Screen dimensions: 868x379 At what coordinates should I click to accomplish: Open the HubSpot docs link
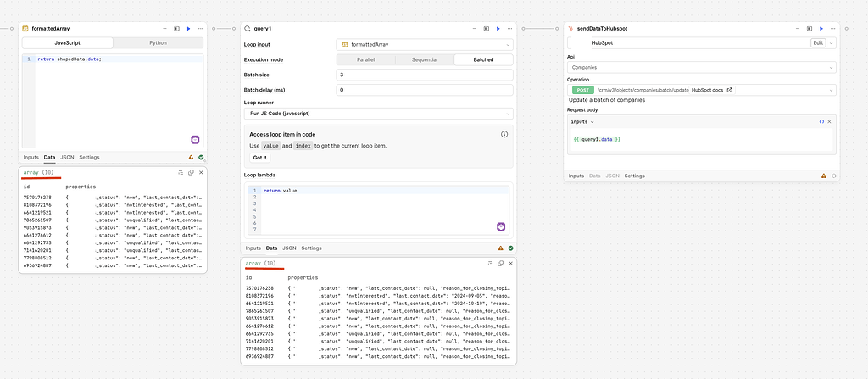click(712, 90)
